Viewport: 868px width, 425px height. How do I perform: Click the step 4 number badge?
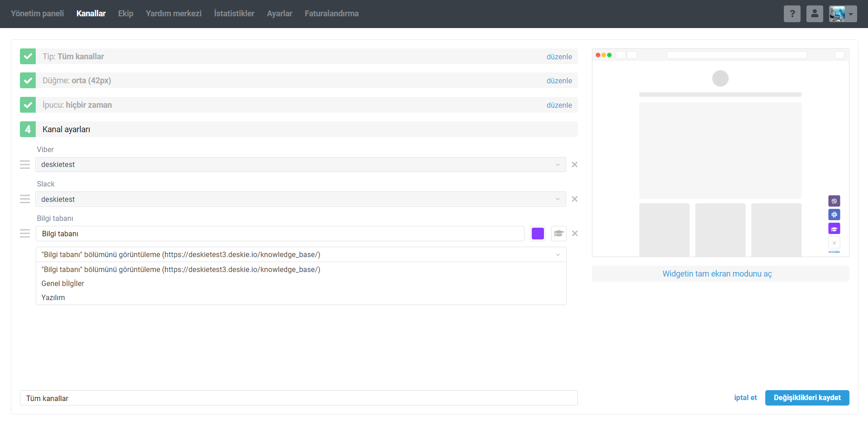(28, 129)
